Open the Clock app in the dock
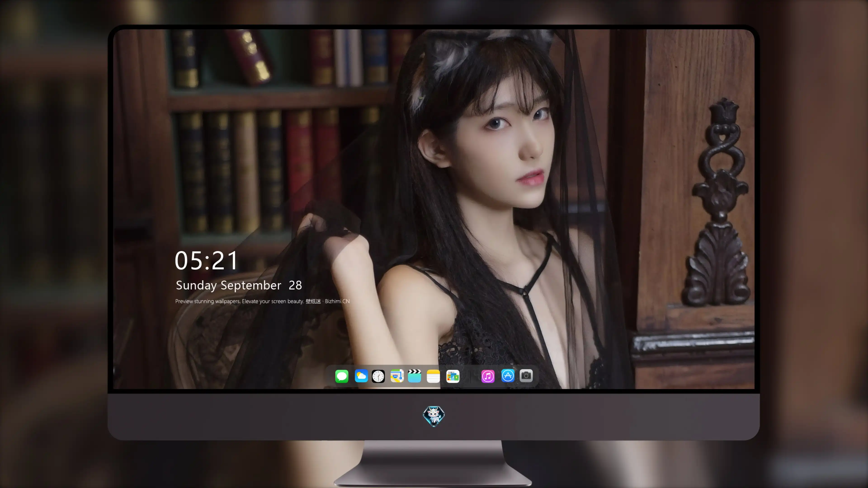 pos(378,376)
